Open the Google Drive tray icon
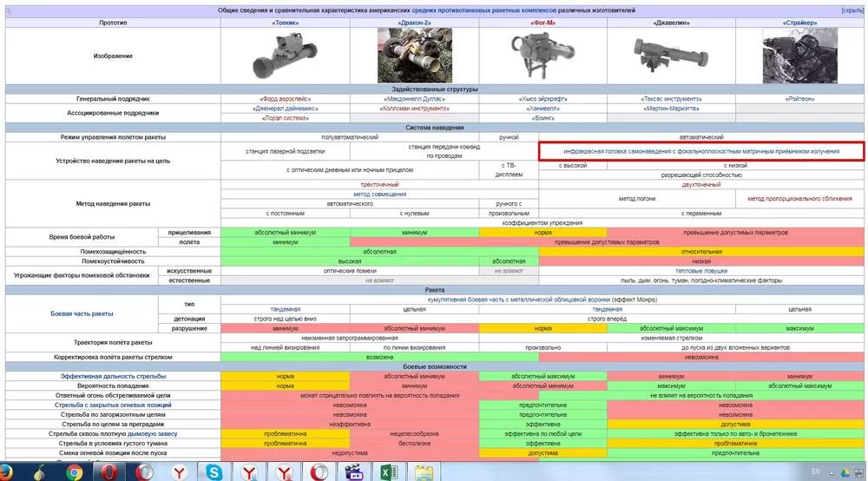The image size is (868, 481). [x=845, y=472]
